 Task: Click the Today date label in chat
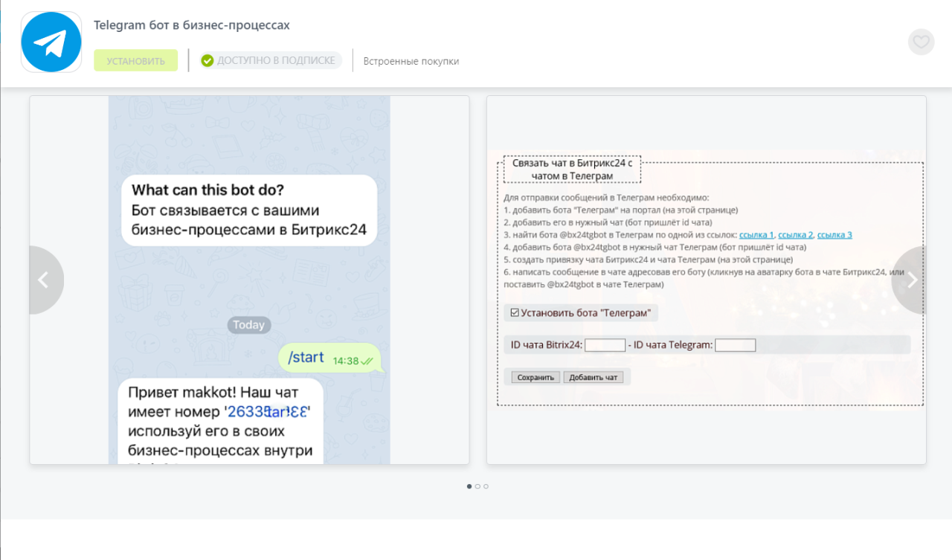pos(248,325)
